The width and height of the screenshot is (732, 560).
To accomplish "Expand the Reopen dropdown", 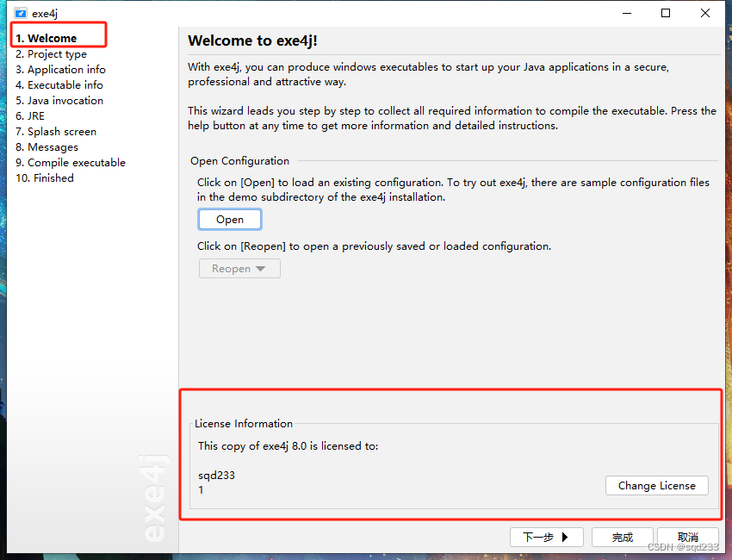I will click(239, 269).
